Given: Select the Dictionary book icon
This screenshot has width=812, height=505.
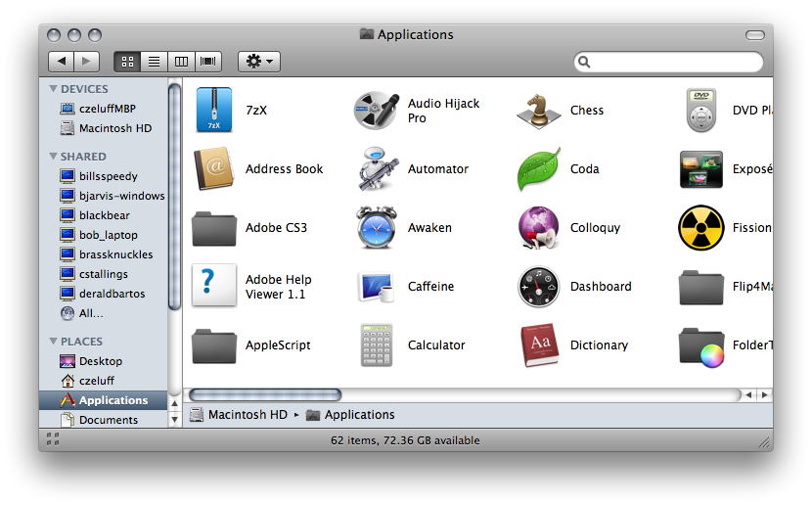Looking at the screenshot, I should point(539,344).
